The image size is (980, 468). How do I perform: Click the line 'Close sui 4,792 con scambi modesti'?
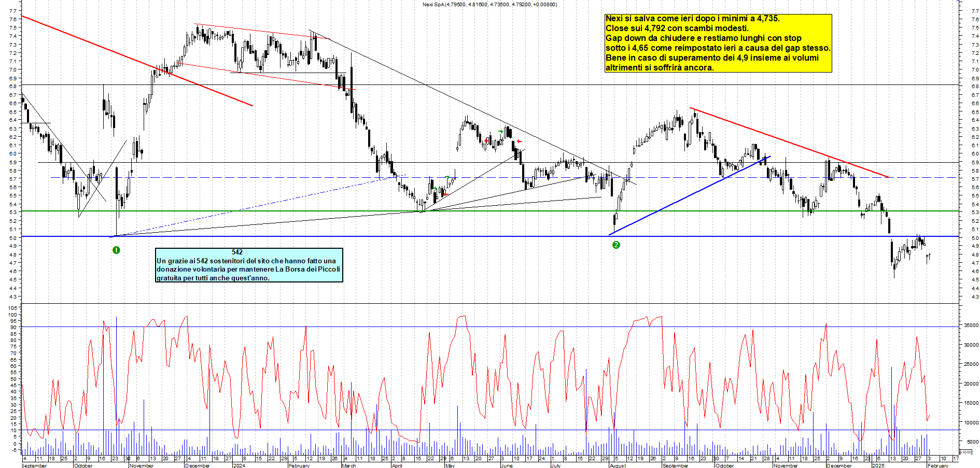point(677,29)
